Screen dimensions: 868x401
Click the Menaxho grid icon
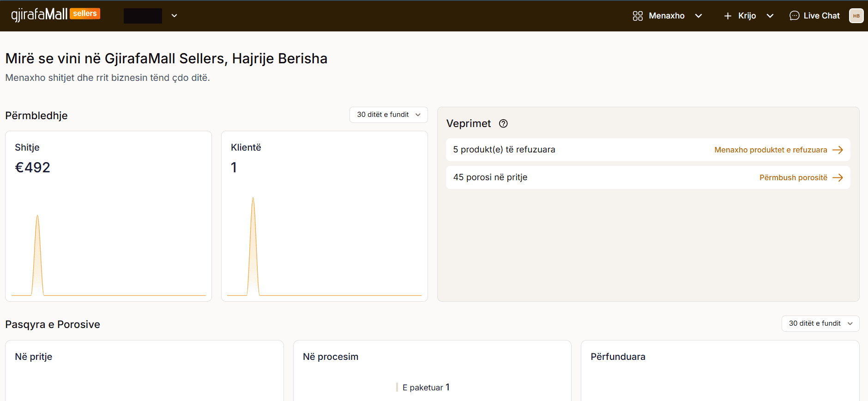(x=638, y=16)
